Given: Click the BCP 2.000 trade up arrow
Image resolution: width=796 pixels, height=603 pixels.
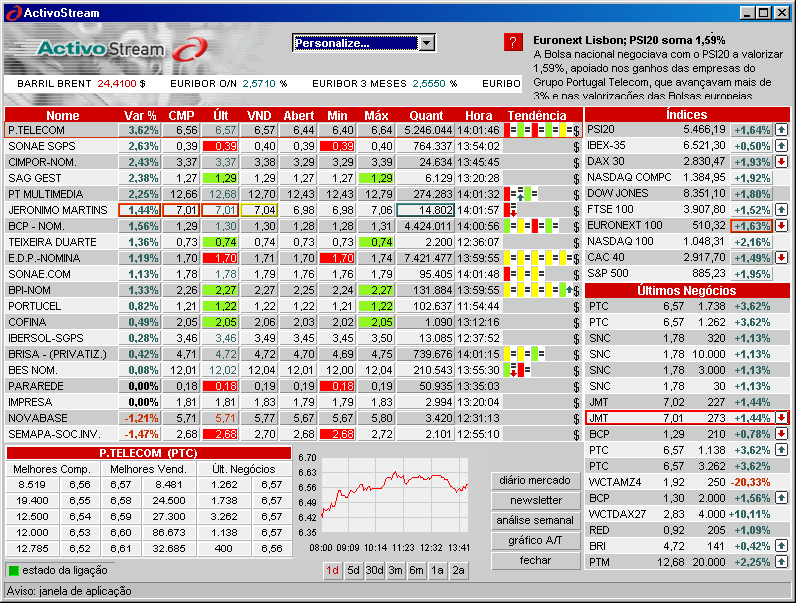Looking at the screenshot, I should (x=781, y=498).
